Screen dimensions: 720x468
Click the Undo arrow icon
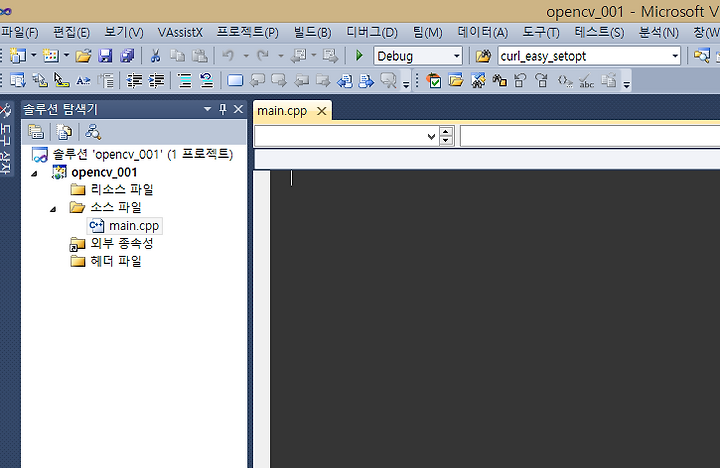(228, 56)
